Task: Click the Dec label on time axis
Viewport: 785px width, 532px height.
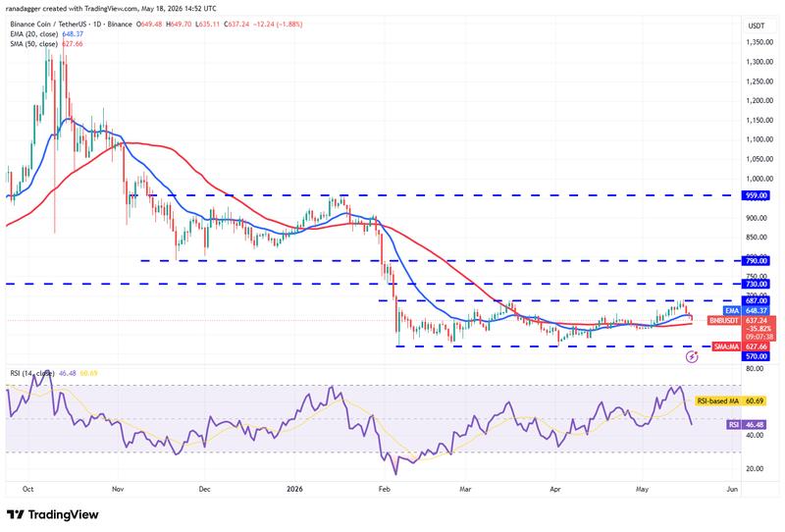Action: pos(205,489)
